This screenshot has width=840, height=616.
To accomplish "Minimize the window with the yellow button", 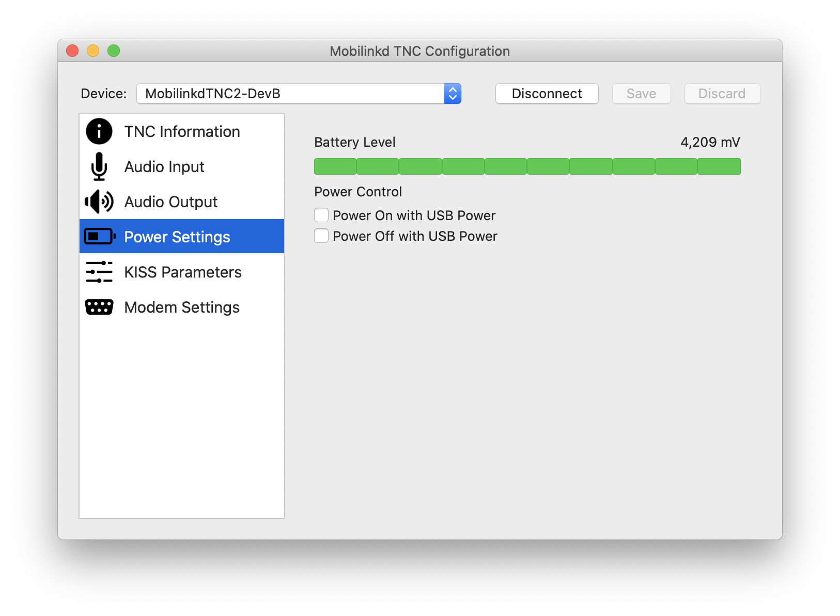I will pyautogui.click(x=93, y=51).
